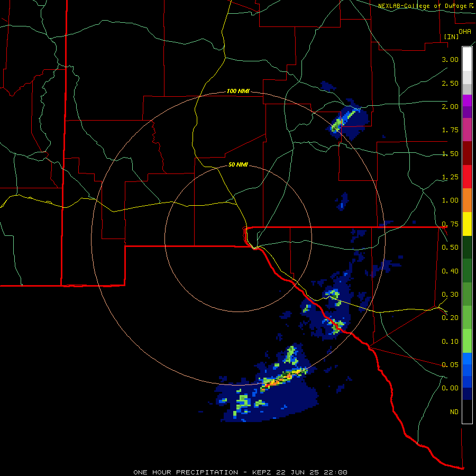Screen dimensions: 476x476
Task: Pick the bright red swatch on the legend
Action: click(467, 177)
